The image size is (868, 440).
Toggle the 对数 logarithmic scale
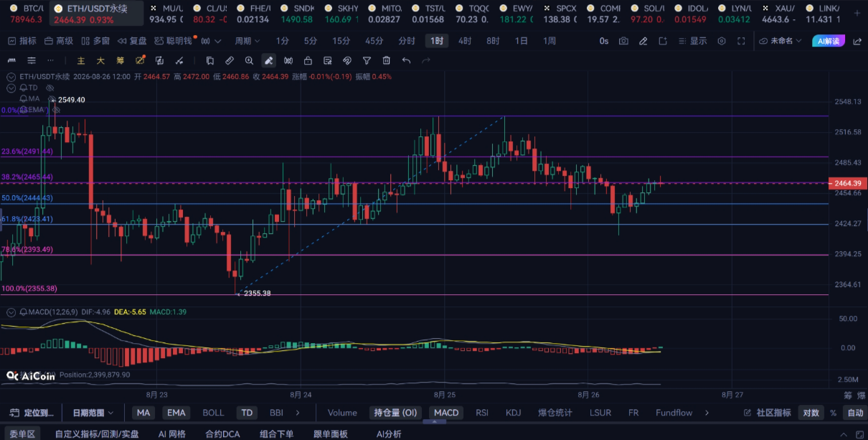pyautogui.click(x=811, y=413)
